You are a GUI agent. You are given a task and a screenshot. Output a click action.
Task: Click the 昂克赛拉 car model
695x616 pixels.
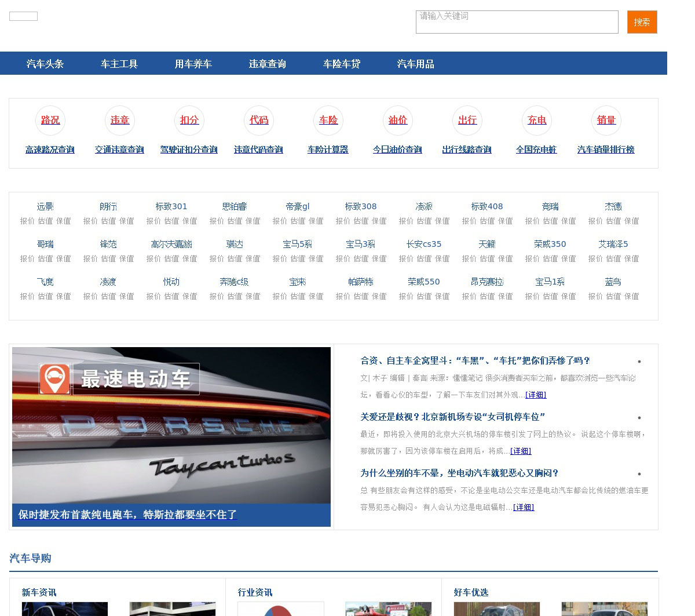(487, 282)
